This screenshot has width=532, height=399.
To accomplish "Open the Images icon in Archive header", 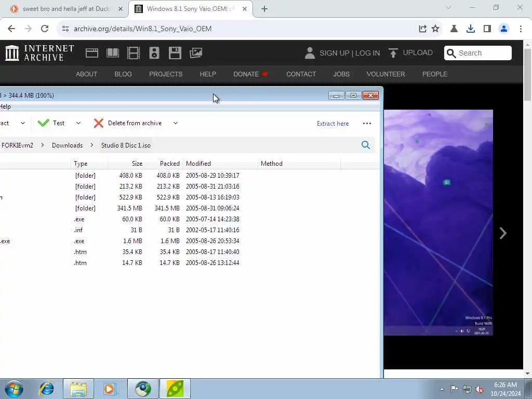I will (x=196, y=53).
